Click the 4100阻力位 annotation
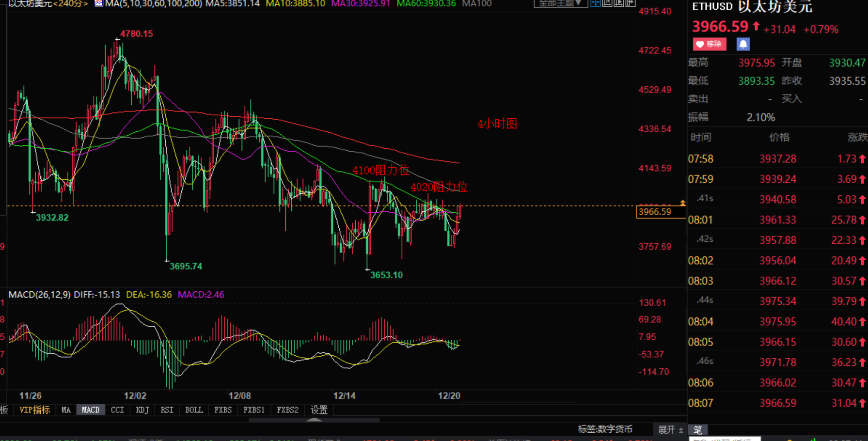The height and width of the screenshot is (441, 868). coord(381,170)
